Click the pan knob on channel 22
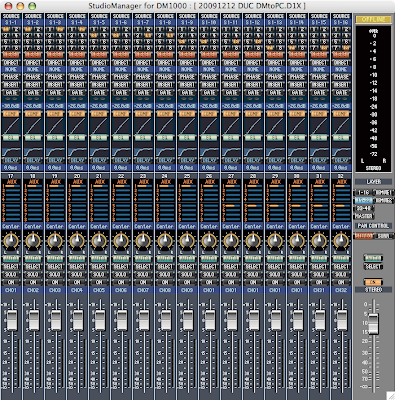Screen dimensions: 395x400 point(121,241)
